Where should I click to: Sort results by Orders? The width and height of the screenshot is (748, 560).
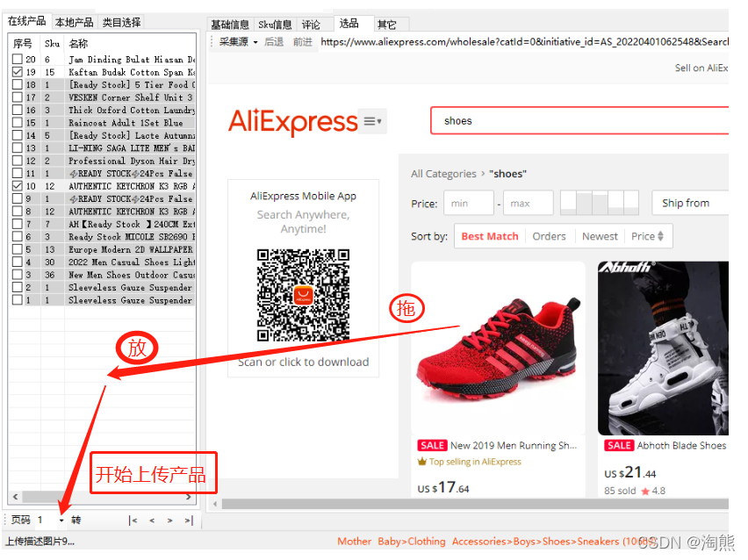[x=549, y=236]
